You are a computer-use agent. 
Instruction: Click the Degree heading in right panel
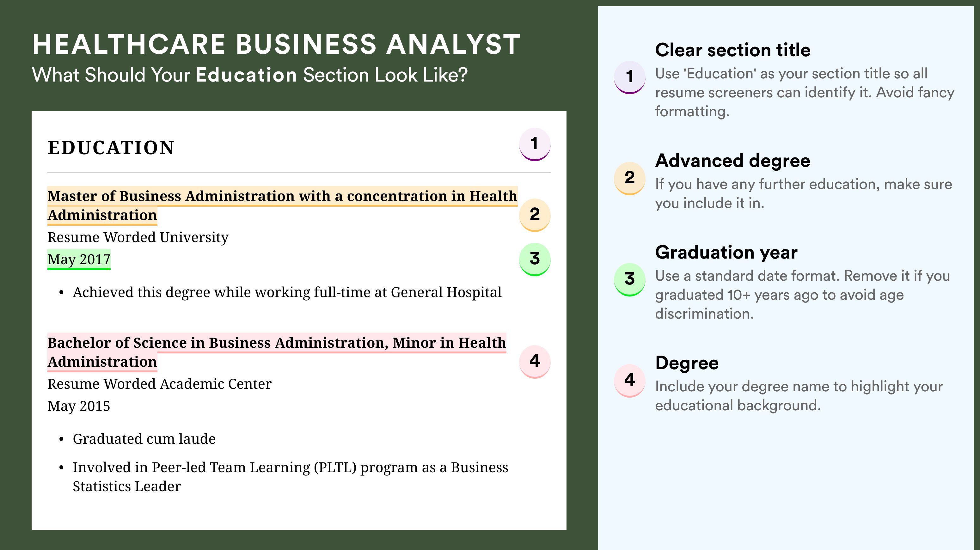687,363
